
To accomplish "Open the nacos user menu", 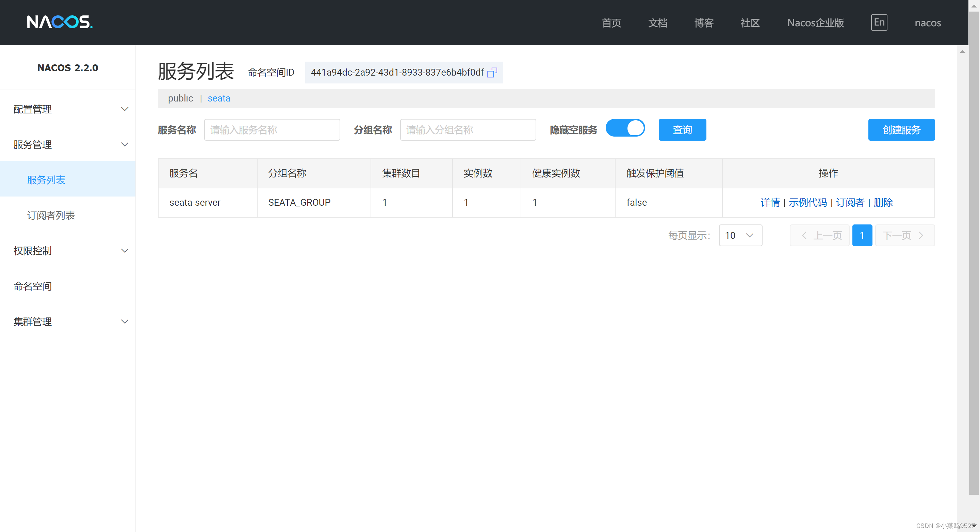I will click(928, 23).
